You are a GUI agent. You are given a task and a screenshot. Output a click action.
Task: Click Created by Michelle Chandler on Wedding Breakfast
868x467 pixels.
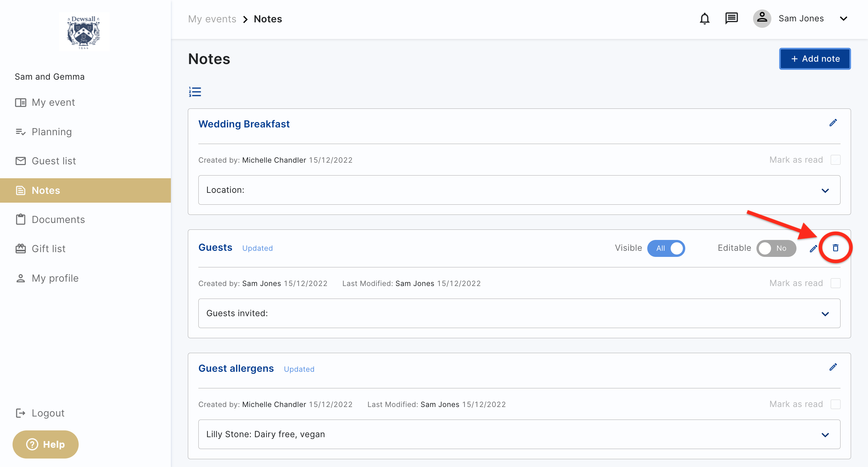tap(275, 160)
